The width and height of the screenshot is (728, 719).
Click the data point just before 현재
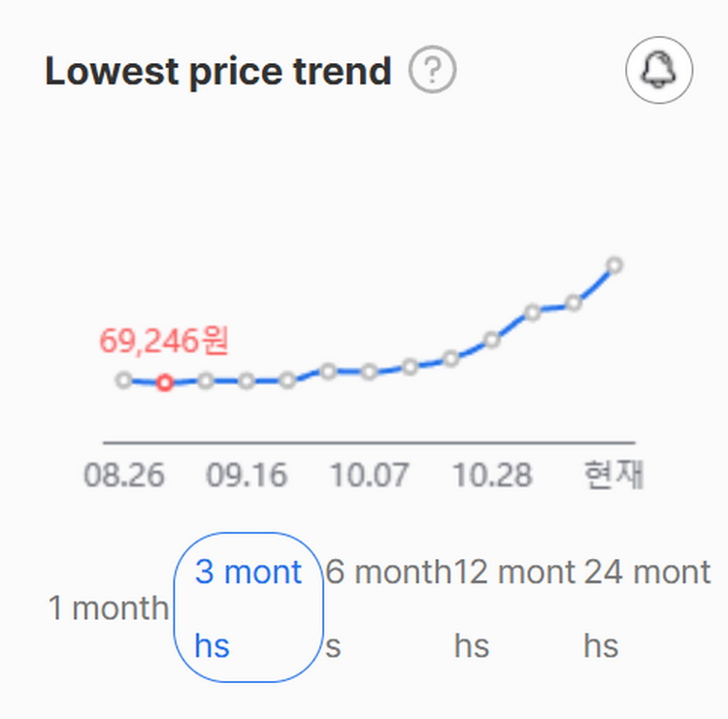click(574, 303)
